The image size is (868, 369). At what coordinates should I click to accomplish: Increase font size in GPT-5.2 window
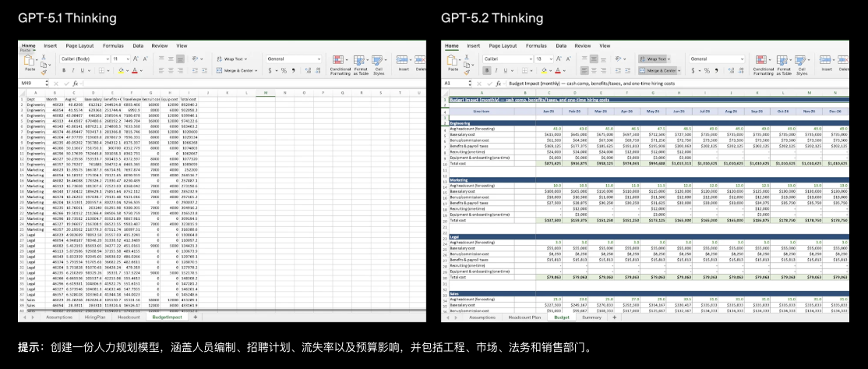559,59
